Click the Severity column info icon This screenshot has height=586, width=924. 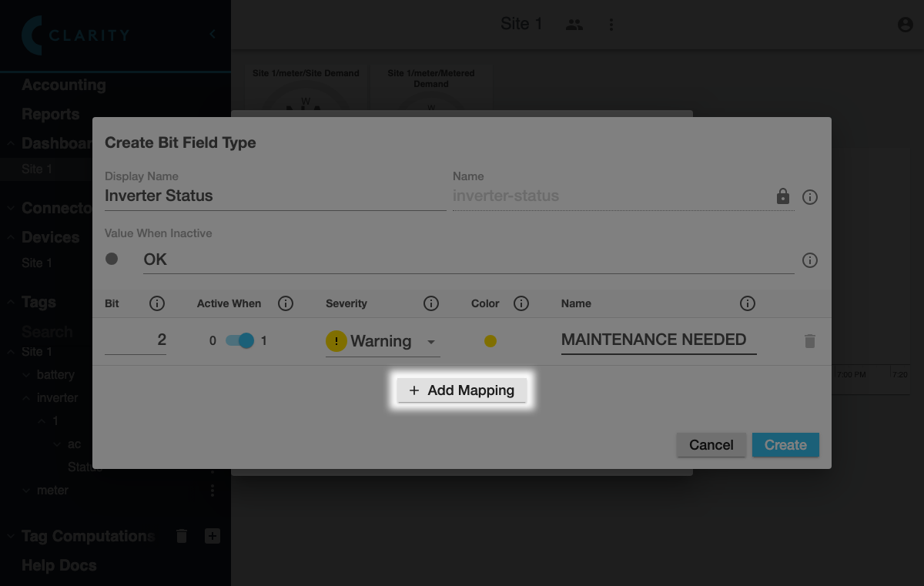pos(431,303)
